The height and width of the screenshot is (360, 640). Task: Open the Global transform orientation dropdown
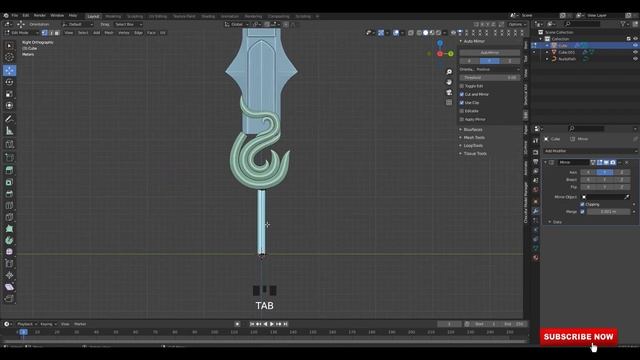(x=237, y=24)
